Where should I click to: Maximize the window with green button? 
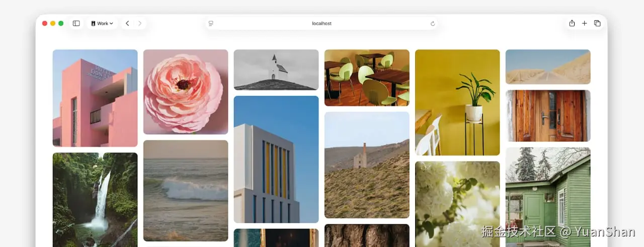point(61,24)
